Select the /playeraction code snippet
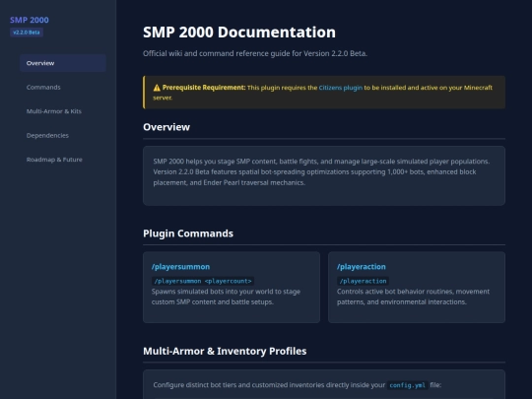 [x=363, y=281]
